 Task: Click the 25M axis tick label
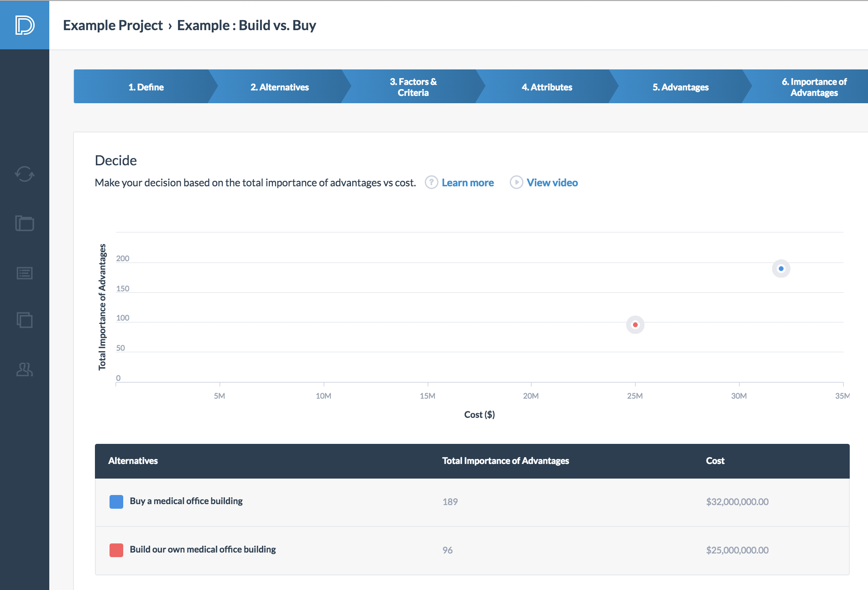click(x=635, y=396)
